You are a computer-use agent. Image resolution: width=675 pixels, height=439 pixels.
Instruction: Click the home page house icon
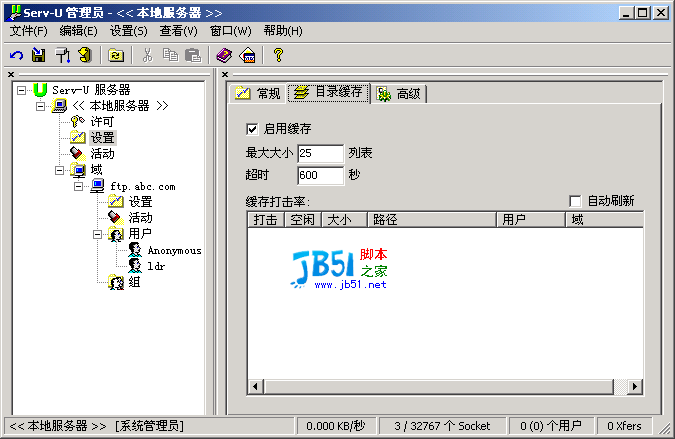pos(249,56)
